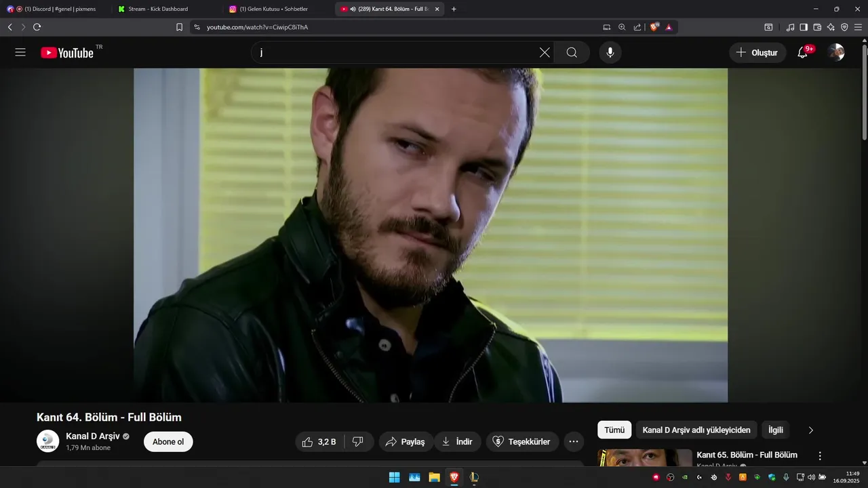Bookmark this page with the bookmark icon
Viewport: 868px width, 488px height.
point(179,27)
